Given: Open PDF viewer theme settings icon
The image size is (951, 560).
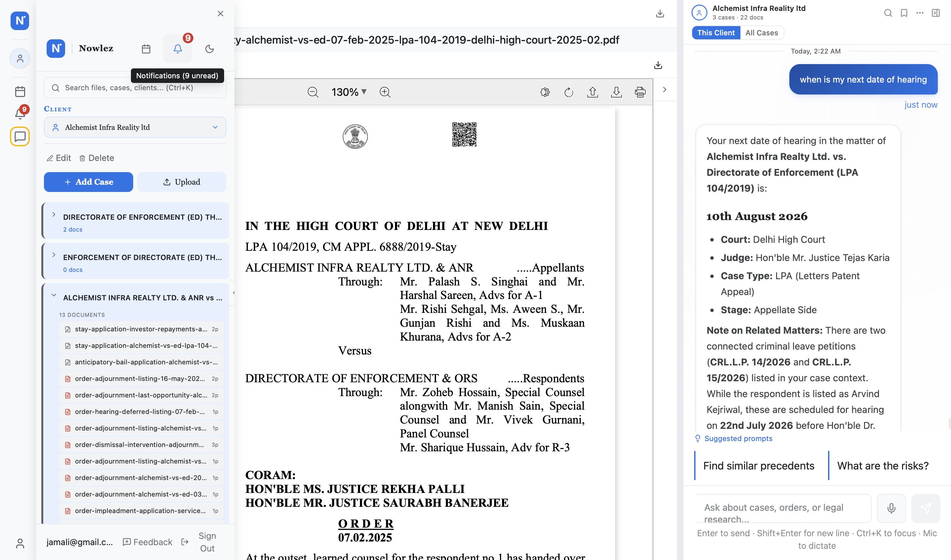Looking at the screenshot, I should (545, 92).
